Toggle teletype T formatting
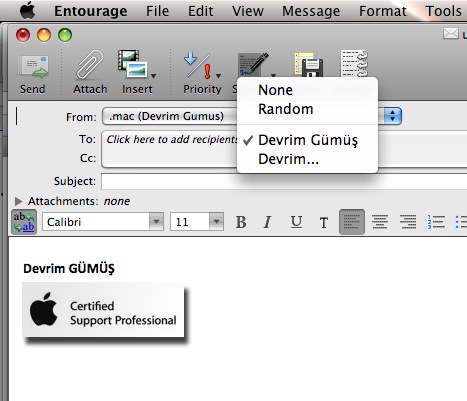The image size is (467, 401). (324, 222)
